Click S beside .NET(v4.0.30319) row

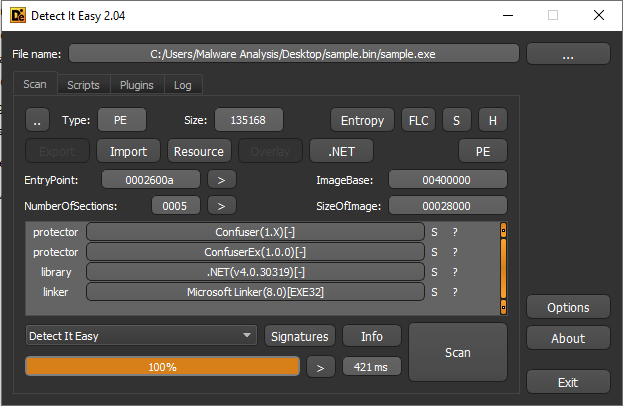coord(434,272)
